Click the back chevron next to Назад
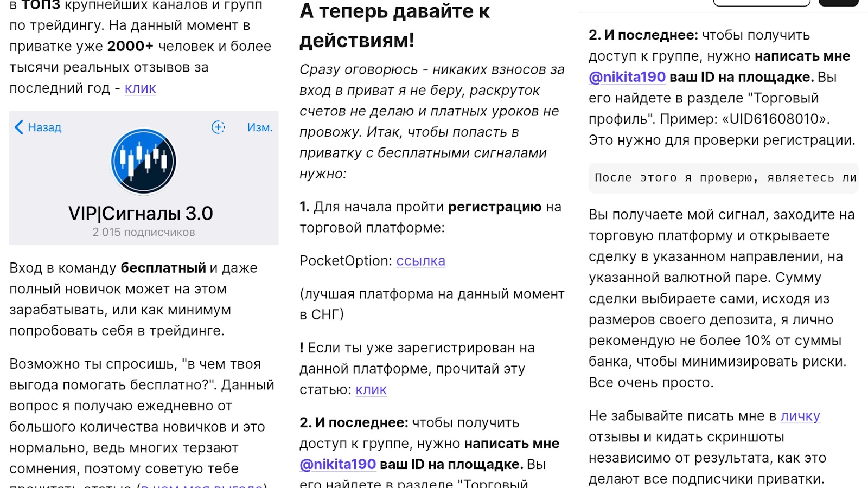The image size is (868, 488). [19, 127]
